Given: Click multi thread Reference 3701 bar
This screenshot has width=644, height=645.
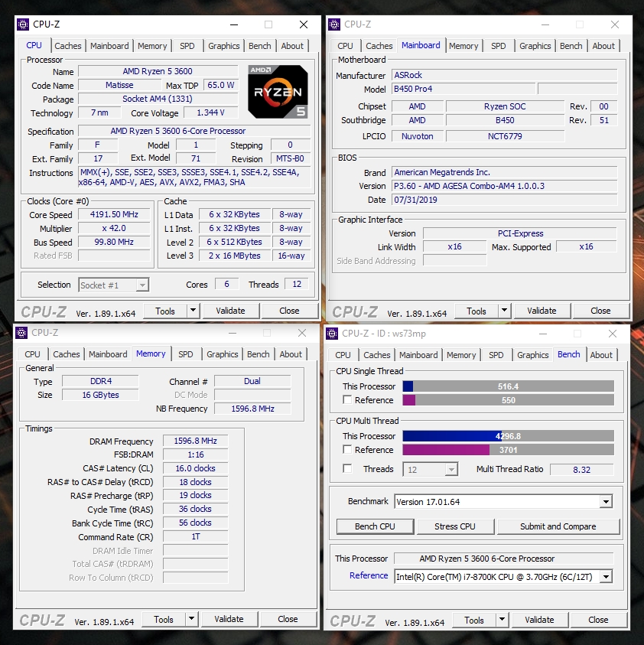Looking at the screenshot, I should [509, 450].
